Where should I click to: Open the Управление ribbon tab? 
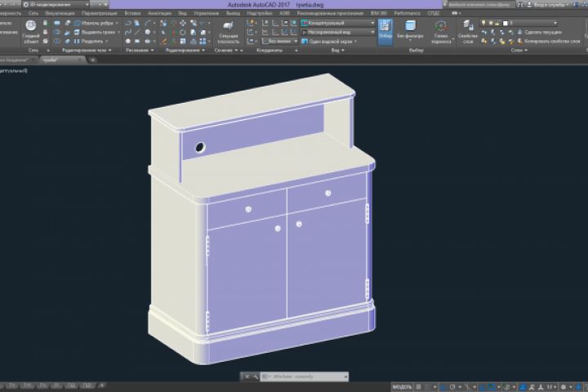pos(207,13)
